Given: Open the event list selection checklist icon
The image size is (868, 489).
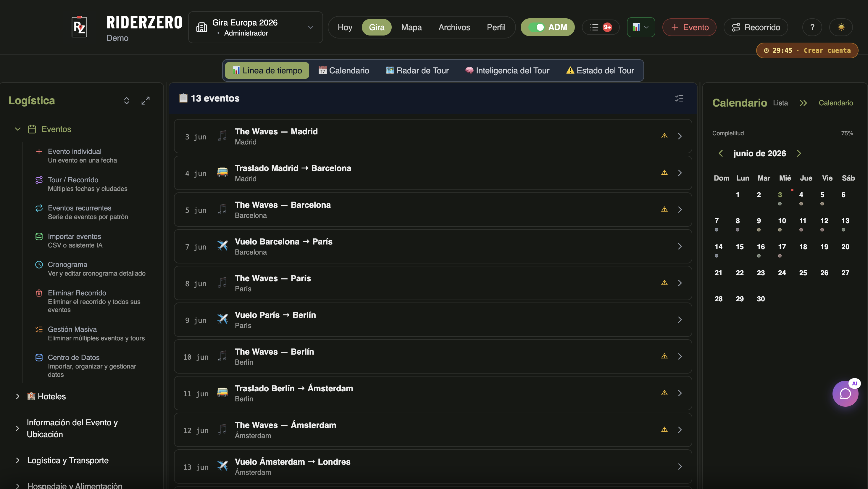Looking at the screenshot, I should click(679, 98).
